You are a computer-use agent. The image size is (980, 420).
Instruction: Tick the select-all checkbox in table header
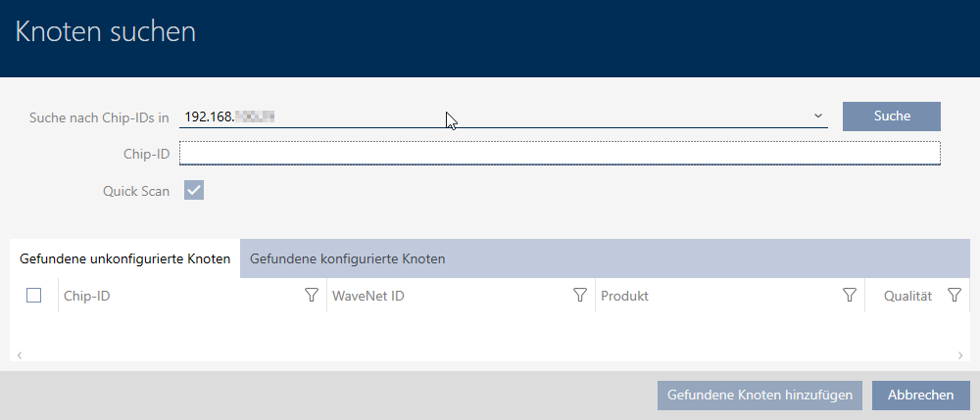tap(34, 295)
